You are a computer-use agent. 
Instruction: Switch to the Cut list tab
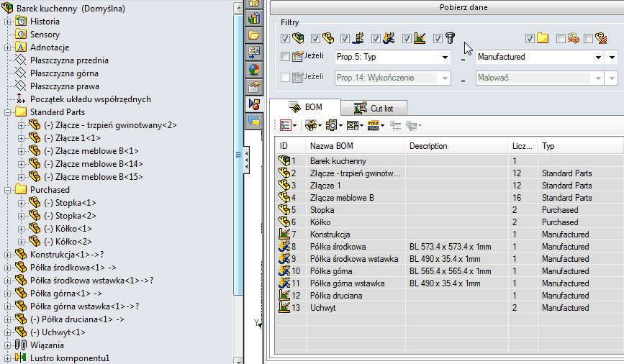click(374, 108)
